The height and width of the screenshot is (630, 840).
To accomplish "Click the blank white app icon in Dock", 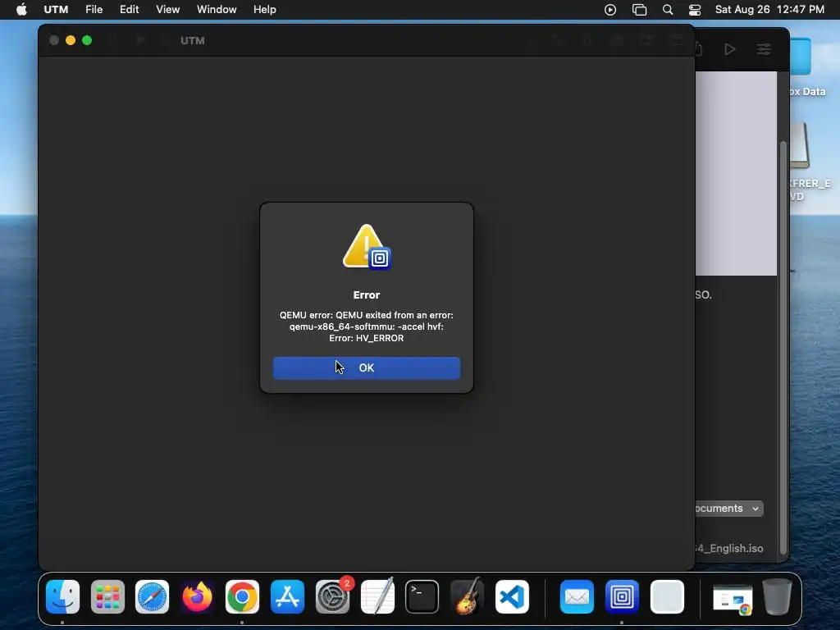I will [x=667, y=596].
